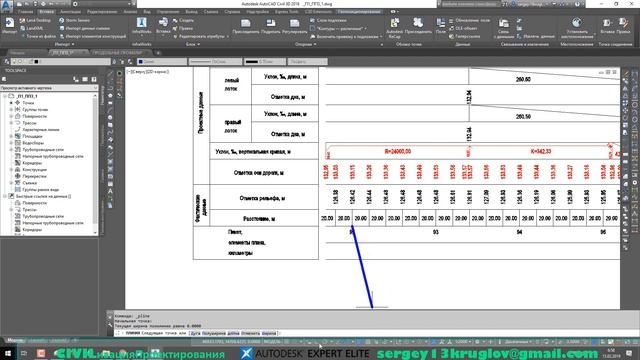Choose Полуширина option in command line
The height and width of the screenshot is (360, 640).
coord(213,333)
